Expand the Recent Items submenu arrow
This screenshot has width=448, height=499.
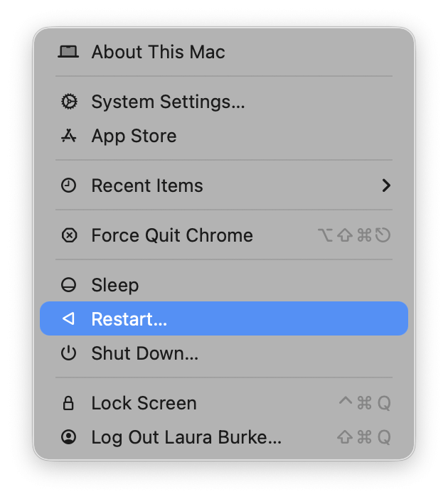pyautogui.click(x=386, y=186)
